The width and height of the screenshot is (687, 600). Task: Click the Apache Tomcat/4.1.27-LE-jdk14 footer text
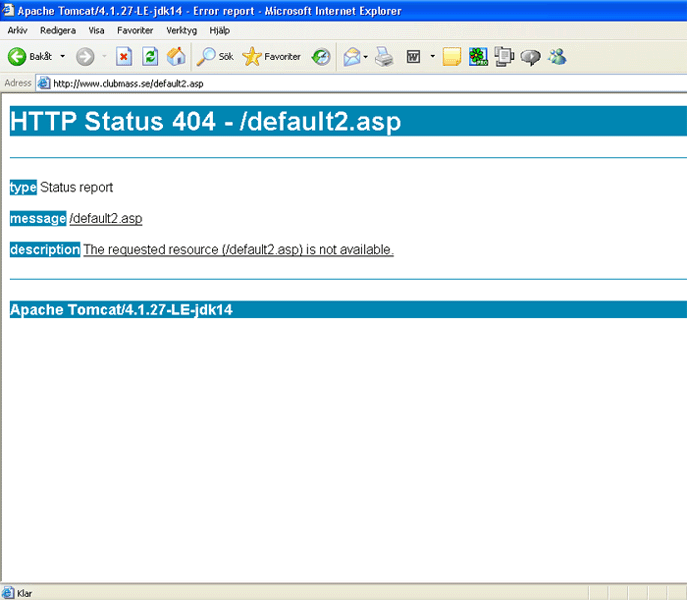point(121,309)
